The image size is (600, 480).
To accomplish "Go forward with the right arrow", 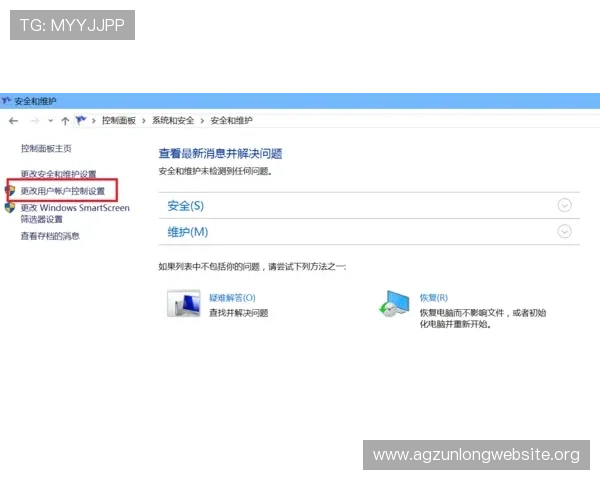I will tap(34, 121).
